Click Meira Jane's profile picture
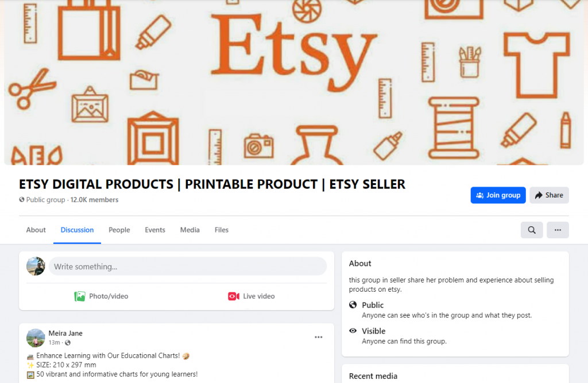This screenshot has height=383, width=588. coord(36,338)
